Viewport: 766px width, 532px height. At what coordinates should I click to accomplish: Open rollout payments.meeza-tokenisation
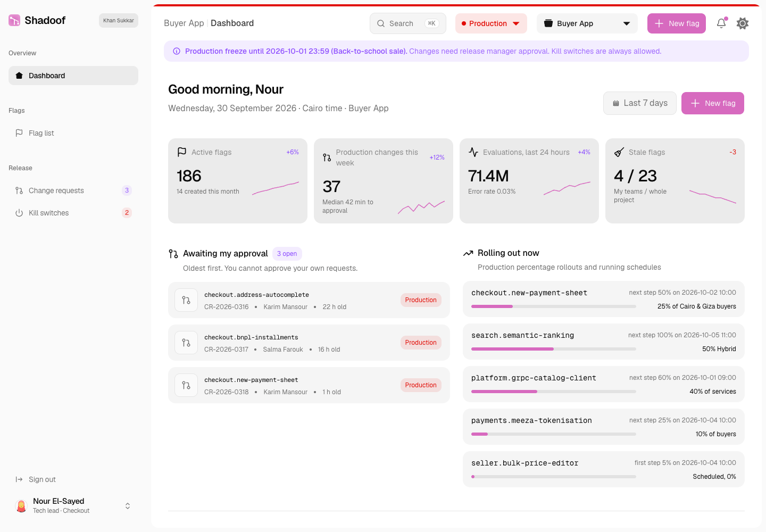coord(604,427)
